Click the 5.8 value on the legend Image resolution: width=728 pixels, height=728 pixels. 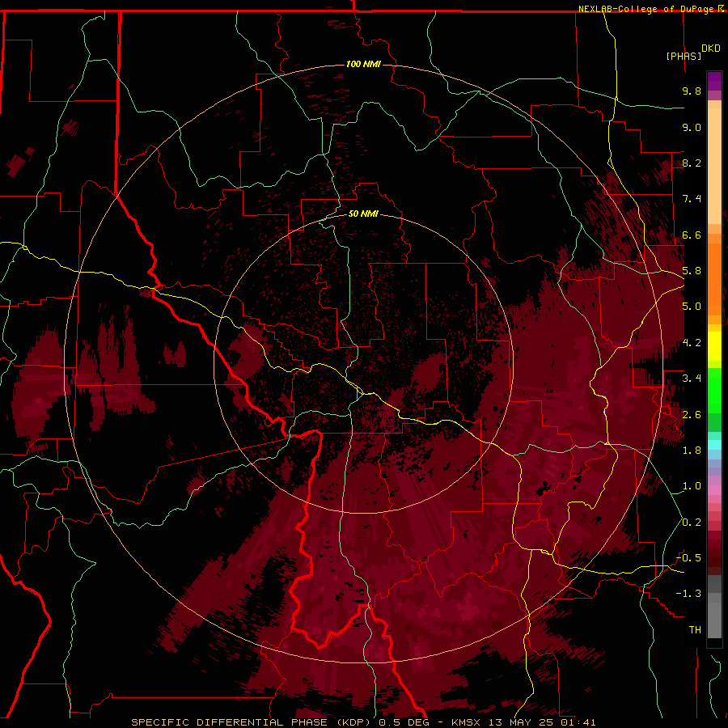tap(692, 271)
